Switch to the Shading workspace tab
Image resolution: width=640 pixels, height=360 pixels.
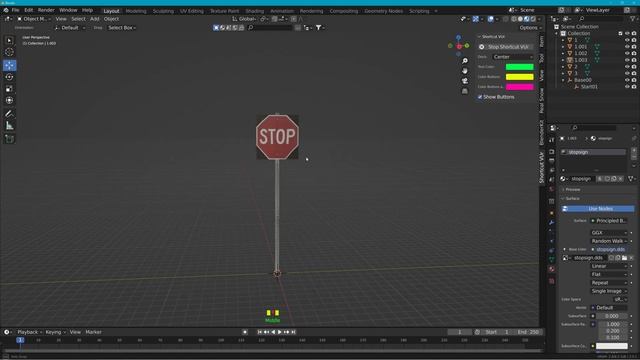click(x=255, y=11)
